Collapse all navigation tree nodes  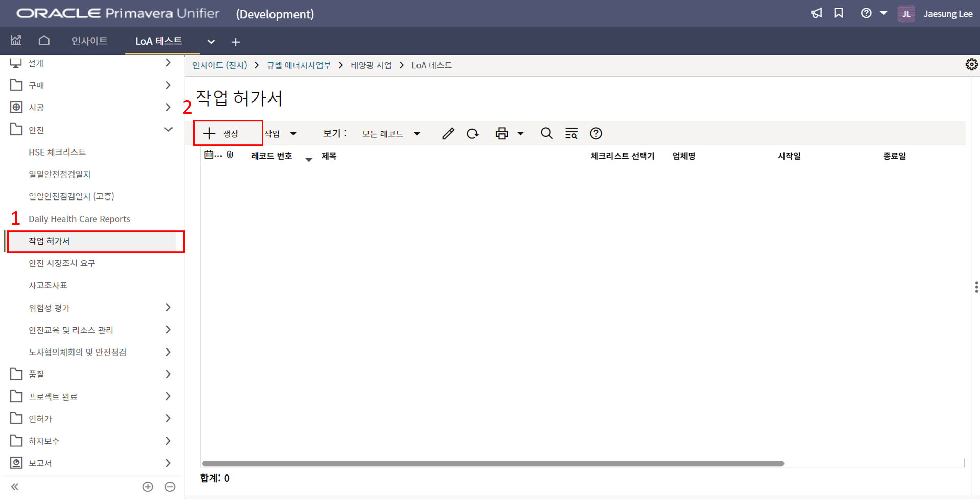click(x=170, y=487)
